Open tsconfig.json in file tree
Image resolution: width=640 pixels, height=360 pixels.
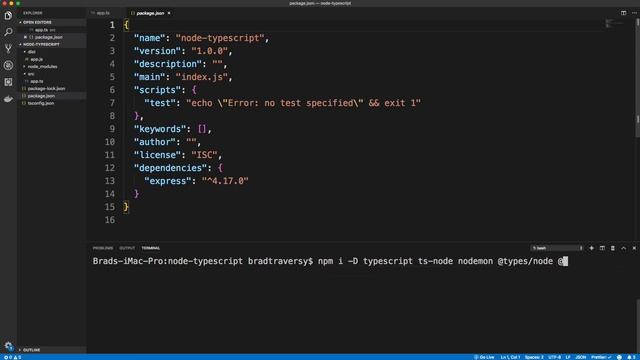coord(41,103)
